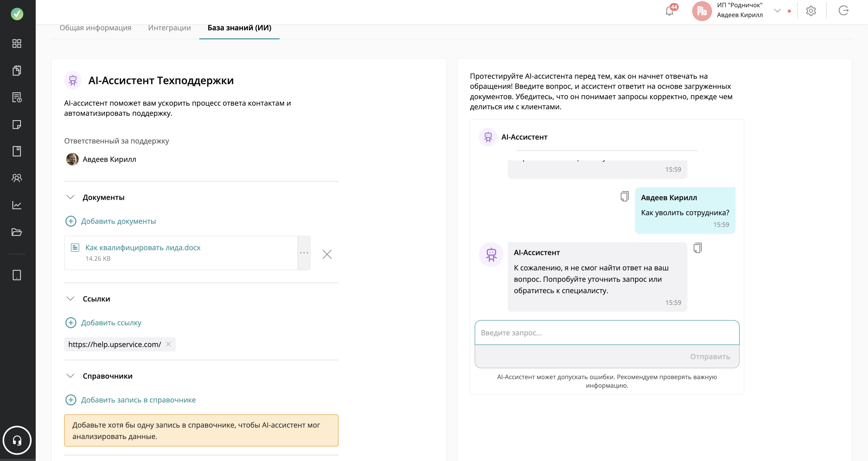
Task: Expand the ИП Родничок account dropdown
Action: pyautogui.click(x=777, y=11)
